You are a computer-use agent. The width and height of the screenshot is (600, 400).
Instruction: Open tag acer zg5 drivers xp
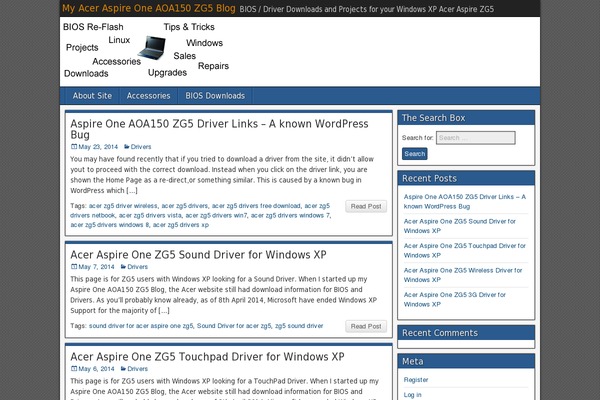coord(181,225)
